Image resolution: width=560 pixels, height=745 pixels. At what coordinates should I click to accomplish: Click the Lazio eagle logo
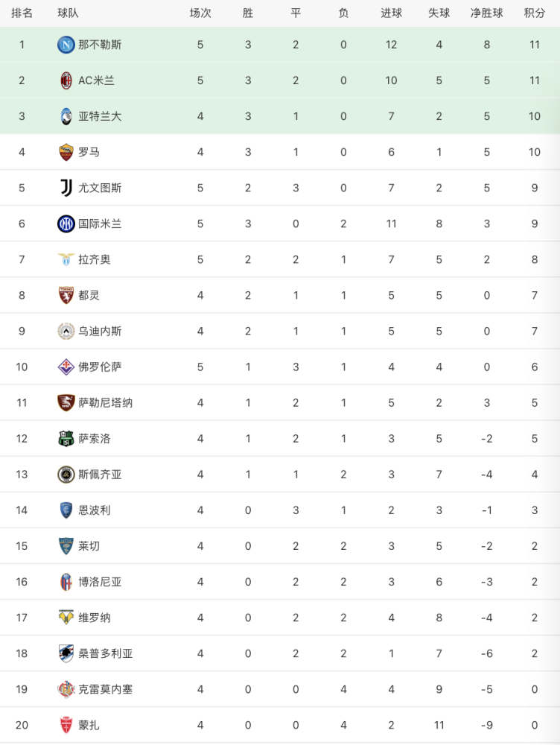pyautogui.click(x=66, y=259)
